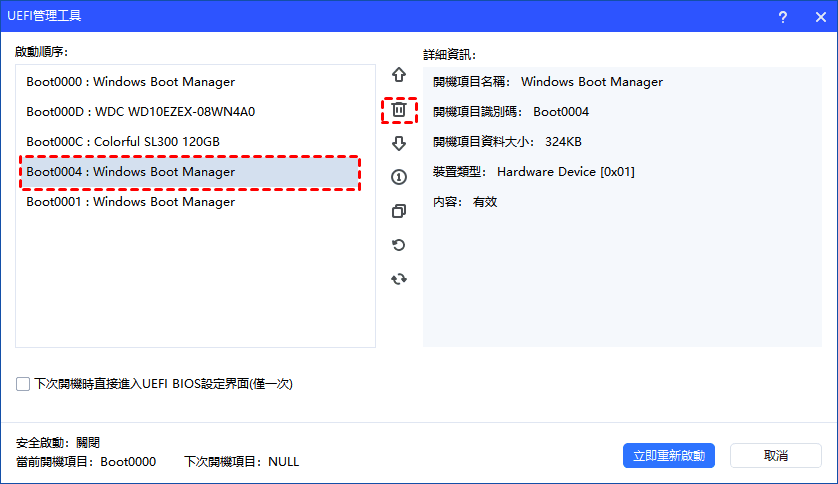Click the 立即重新啟動 restart button

pyautogui.click(x=669, y=456)
